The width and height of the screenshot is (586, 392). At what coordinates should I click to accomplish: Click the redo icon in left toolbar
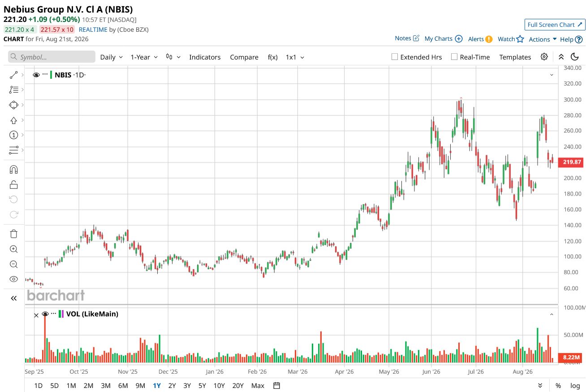click(x=13, y=214)
